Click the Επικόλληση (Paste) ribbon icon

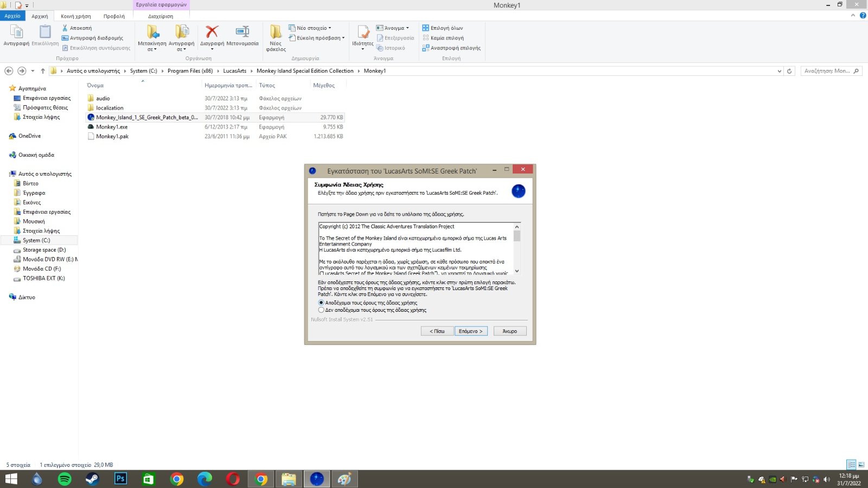pos(45,35)
